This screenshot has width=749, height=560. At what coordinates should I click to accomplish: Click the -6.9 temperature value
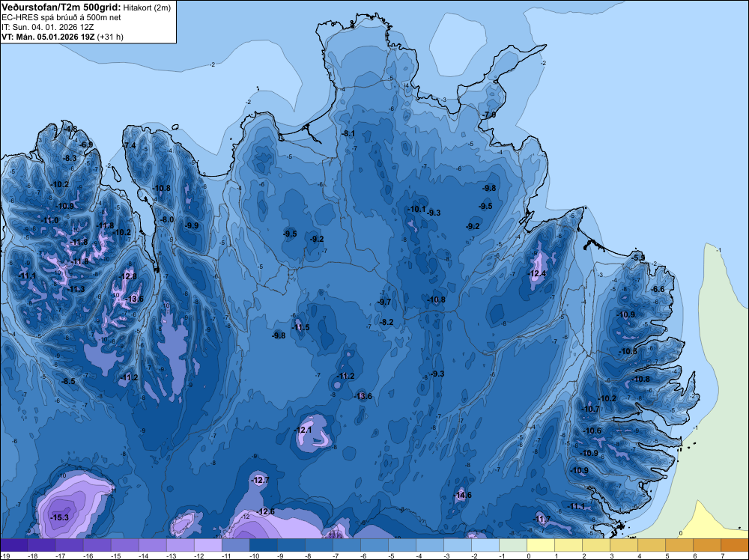click(86, 144)
